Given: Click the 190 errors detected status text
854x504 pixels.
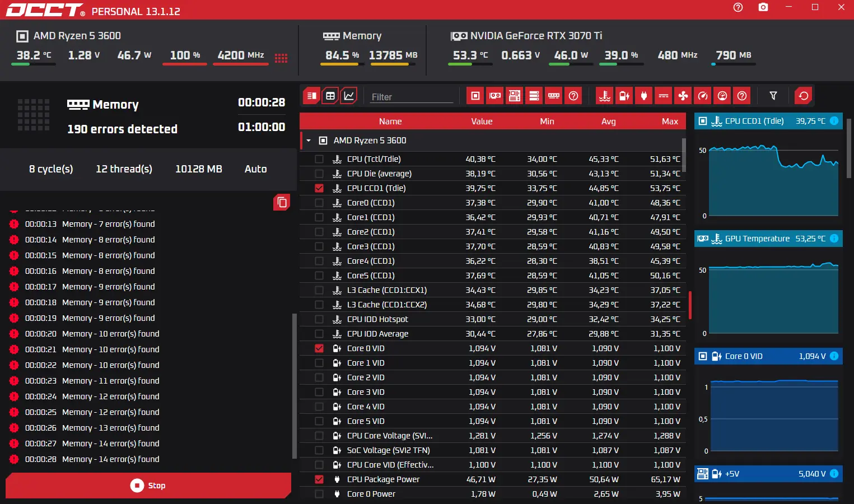Looking at the screenshot, I should 122,129.
